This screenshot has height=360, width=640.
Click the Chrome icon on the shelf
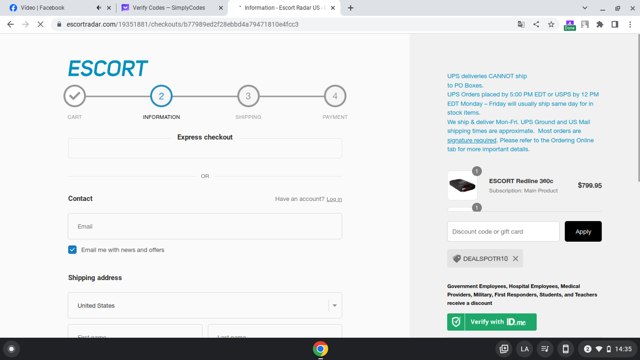[x=320, y=349]
